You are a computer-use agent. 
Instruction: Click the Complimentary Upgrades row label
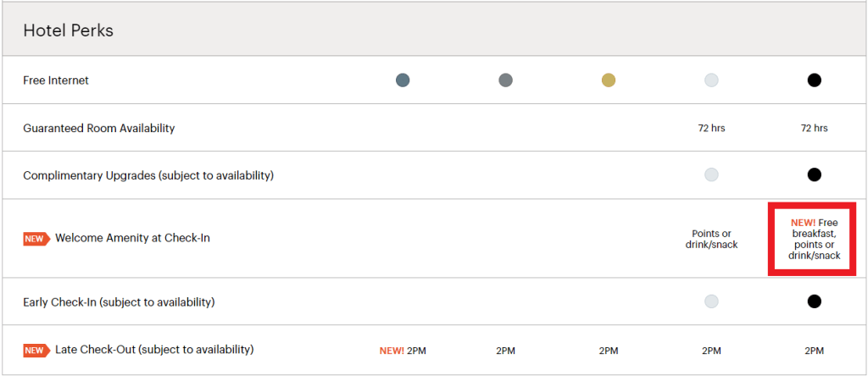pos(148,175)
